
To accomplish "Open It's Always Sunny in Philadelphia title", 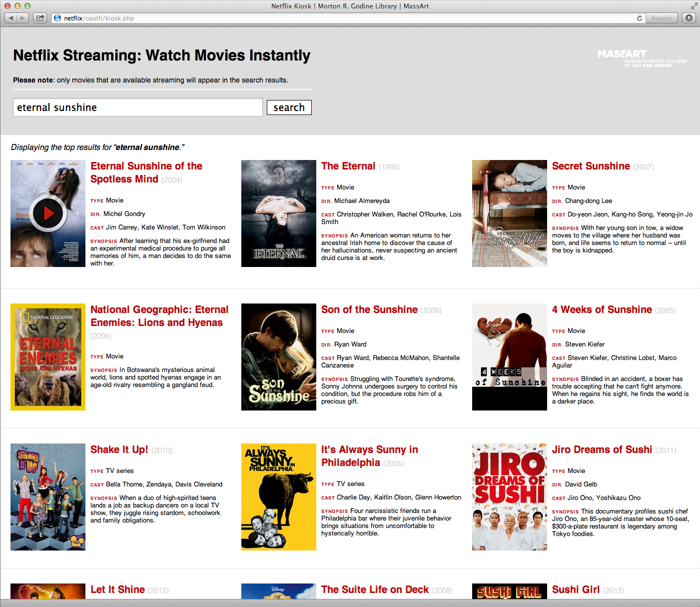I will (370, 456).
